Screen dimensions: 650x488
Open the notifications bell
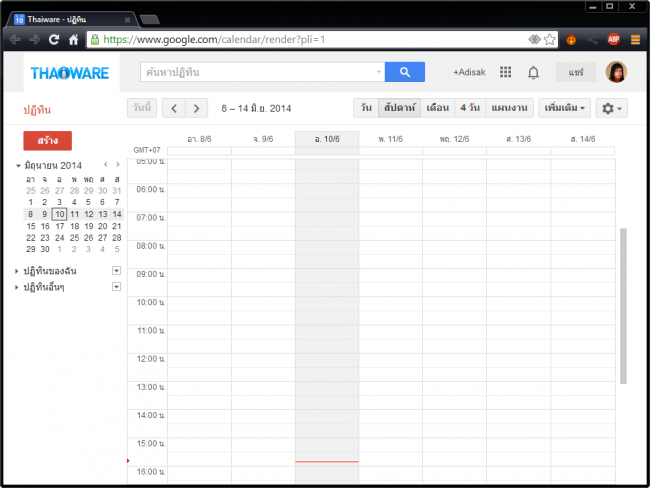pos(533,73)
